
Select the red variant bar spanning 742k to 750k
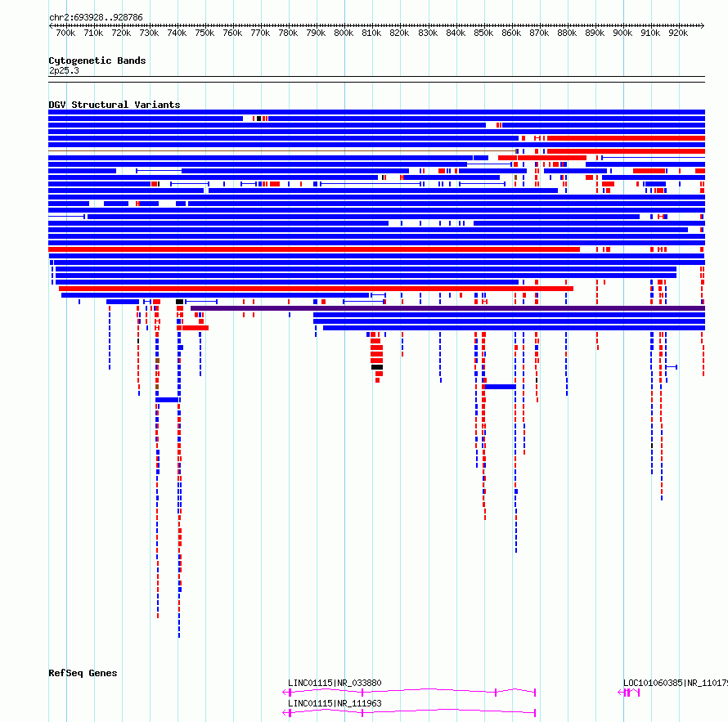coord(195,328)
